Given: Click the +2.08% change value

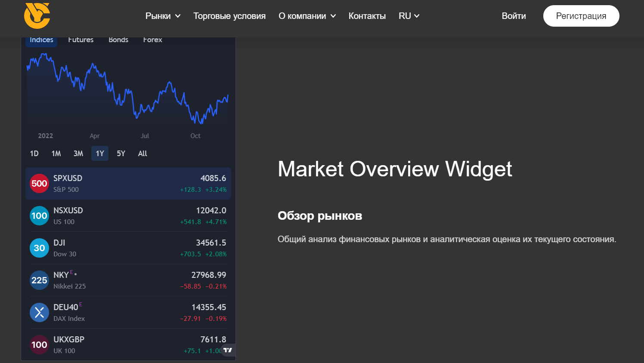Looking at the screenshot, I should [x=216, y=254].
